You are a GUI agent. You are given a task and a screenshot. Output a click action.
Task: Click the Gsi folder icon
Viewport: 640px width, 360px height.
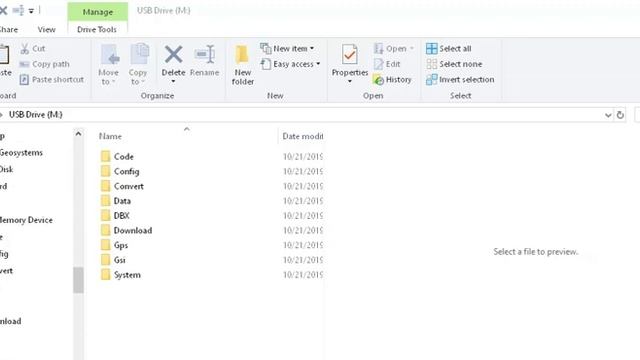pyautogui.click(x=106, y=260)
